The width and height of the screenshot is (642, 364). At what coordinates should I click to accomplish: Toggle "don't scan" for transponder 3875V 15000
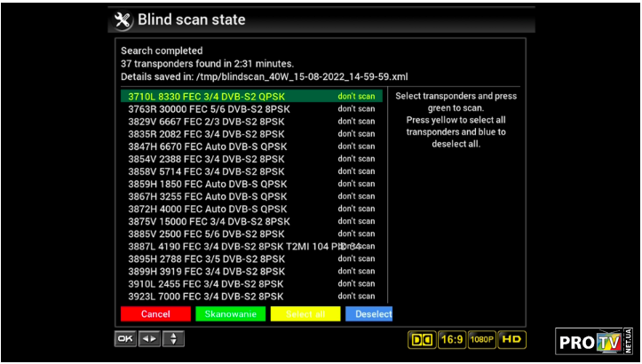click(x=356, y=221)
